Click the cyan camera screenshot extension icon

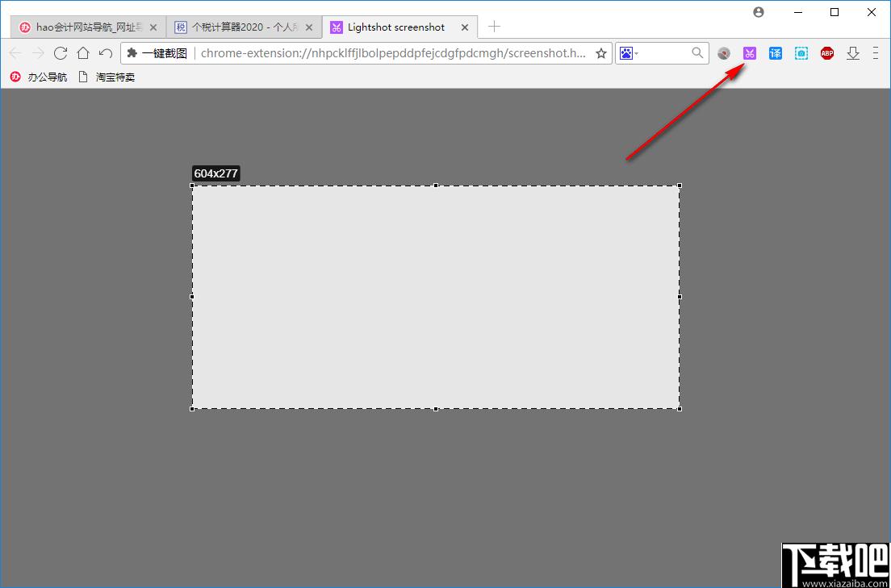pyautogui.click(x=801, y=53)
